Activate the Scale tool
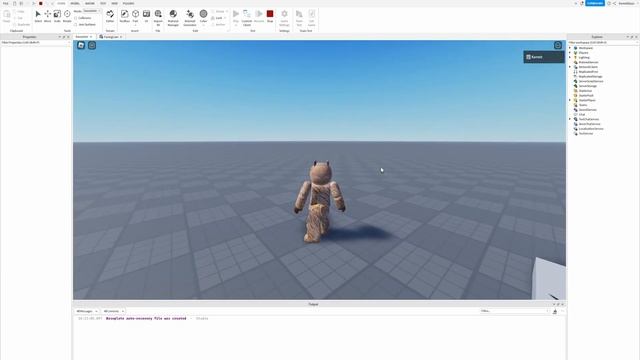The height and width of the screenshot is (360, 640). pyautogui.click(x=57, y=16)
